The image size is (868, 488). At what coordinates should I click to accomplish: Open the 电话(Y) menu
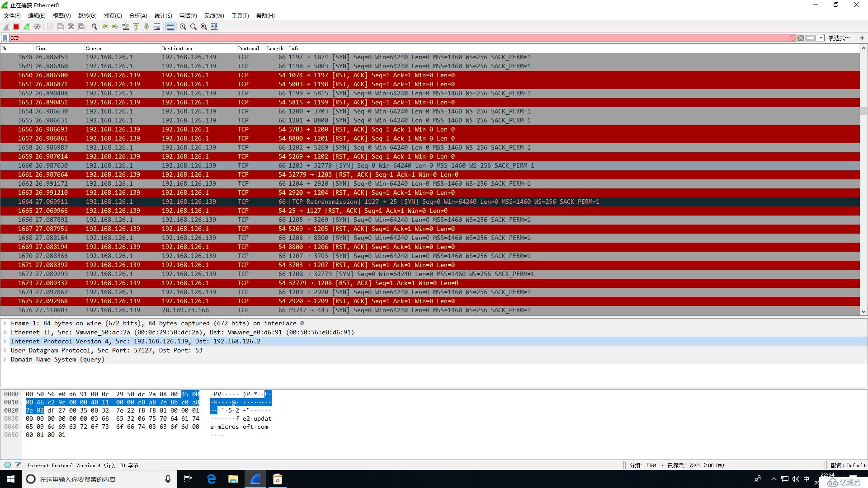click(x=188, y=15)
